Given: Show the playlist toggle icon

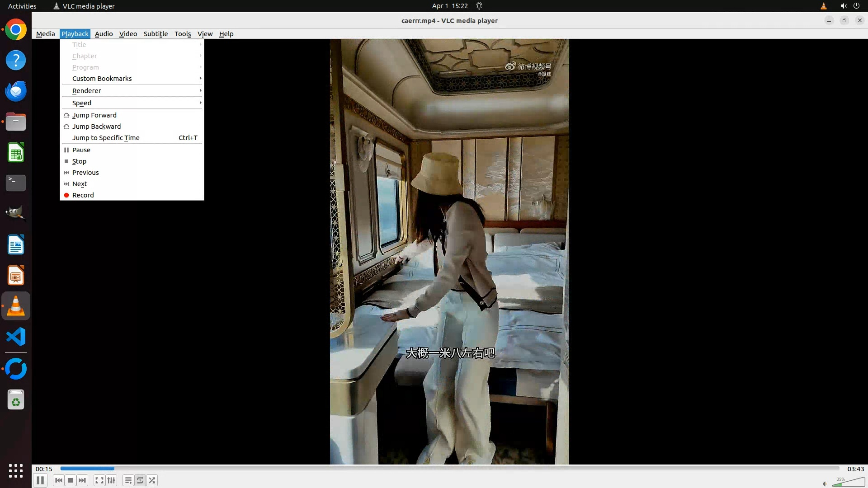Looking at the screenshot, I should pos(128,480).
